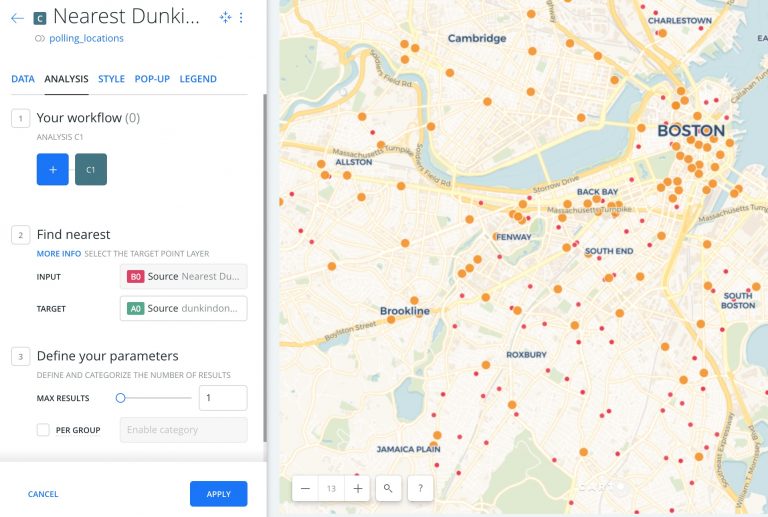The image size is (768, 517).
Task: Click step number 1 badge
Action: click(21, 118)
